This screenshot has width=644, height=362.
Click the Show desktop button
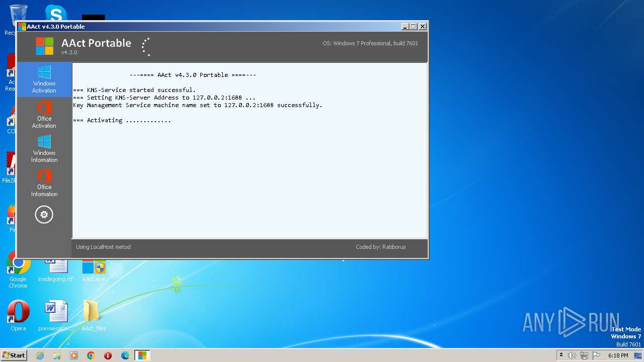[x=638, y=355]
